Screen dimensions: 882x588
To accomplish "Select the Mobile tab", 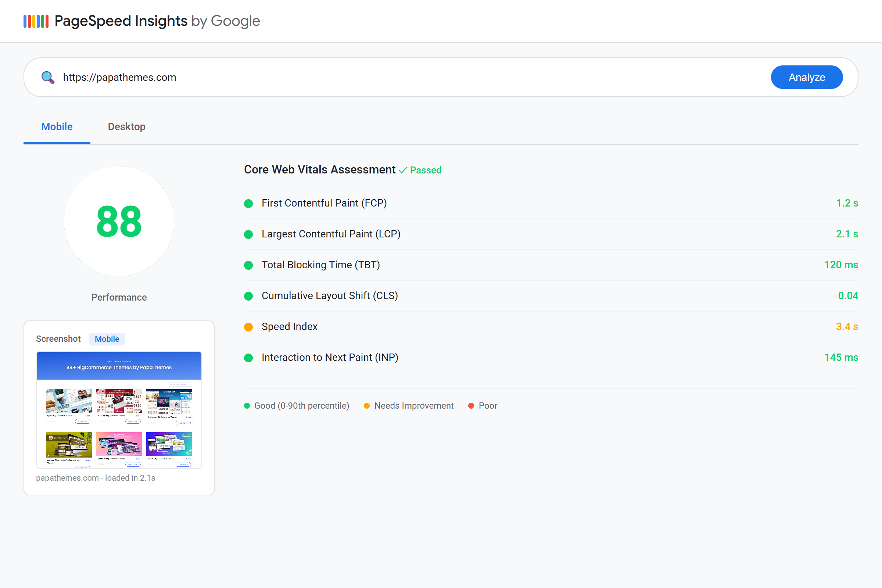I will 57,126.
